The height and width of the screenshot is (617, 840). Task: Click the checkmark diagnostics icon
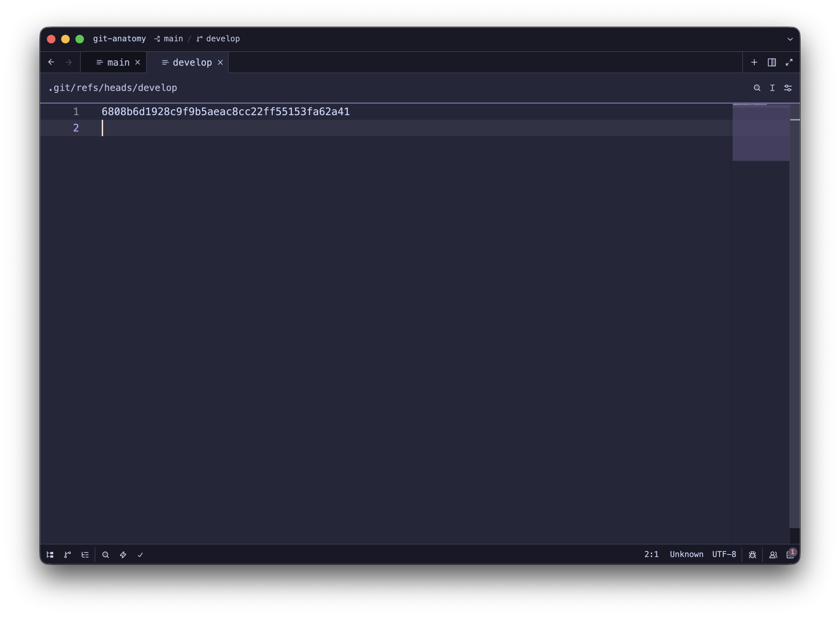pos(140,555)
